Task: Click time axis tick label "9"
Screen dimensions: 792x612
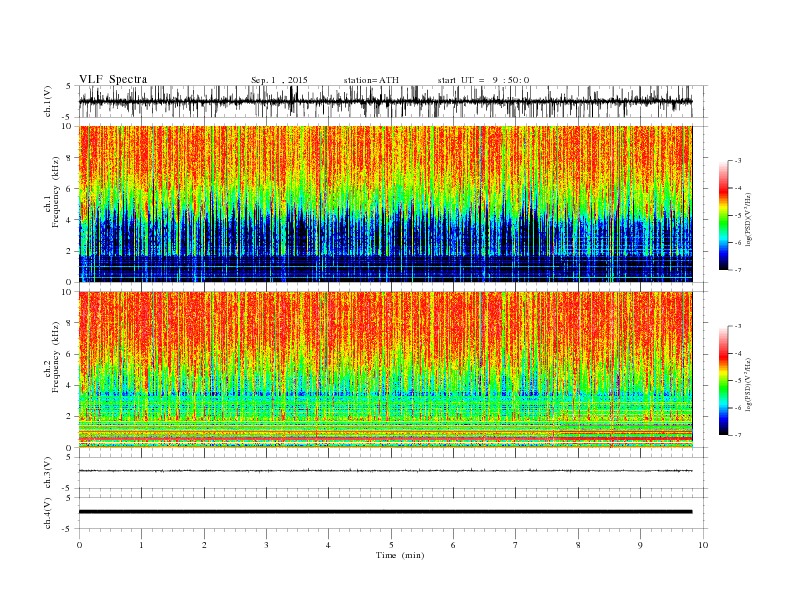Action: [x=640, y=545]
